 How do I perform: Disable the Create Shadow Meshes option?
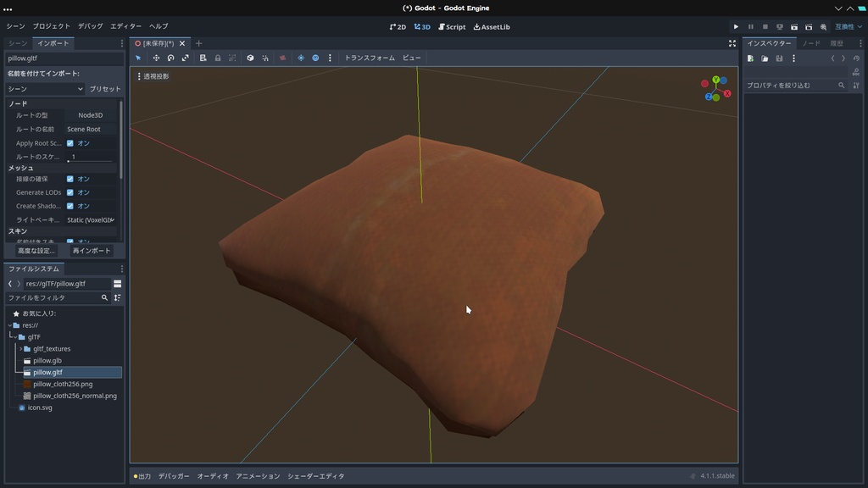pos(71,206)
